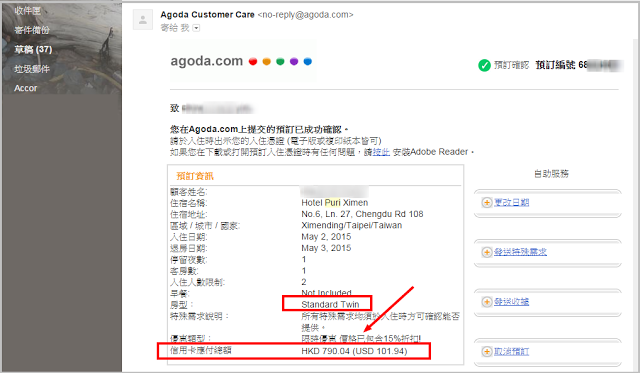Open the 發送特殊需求 special request link
The height and width of the screenshot is (373, 640).
tap(520, 252)
